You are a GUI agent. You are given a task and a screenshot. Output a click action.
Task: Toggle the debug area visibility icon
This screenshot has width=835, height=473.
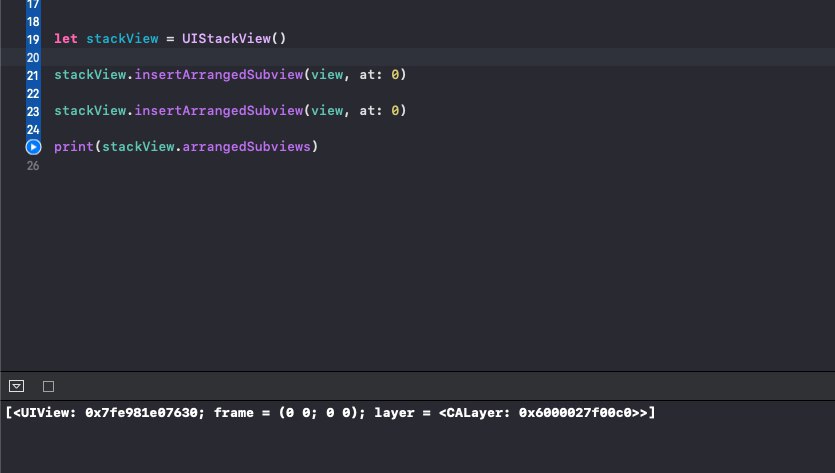(x=17, y=386)
